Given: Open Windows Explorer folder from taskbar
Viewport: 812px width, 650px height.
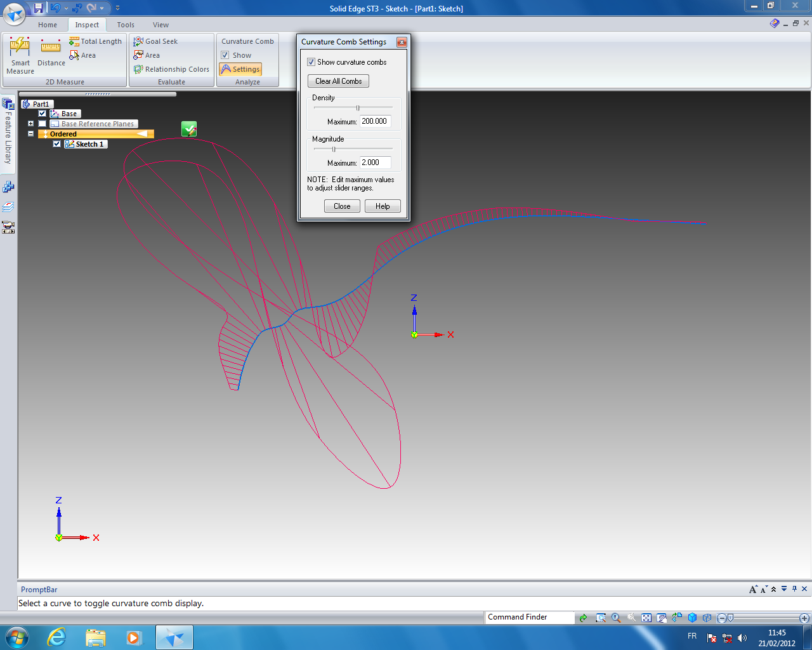Looking at the screenshot, I should click(95, 637).
